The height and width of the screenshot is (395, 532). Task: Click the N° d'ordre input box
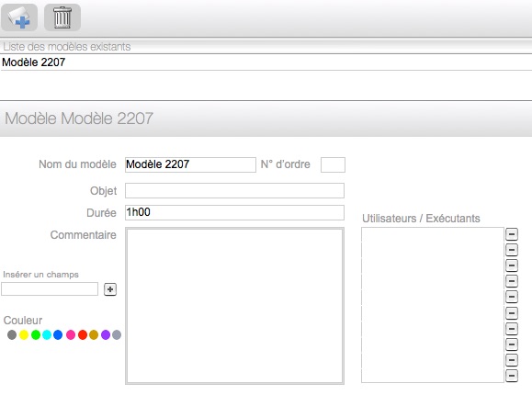pyautogui.click(x=333, y=164)
